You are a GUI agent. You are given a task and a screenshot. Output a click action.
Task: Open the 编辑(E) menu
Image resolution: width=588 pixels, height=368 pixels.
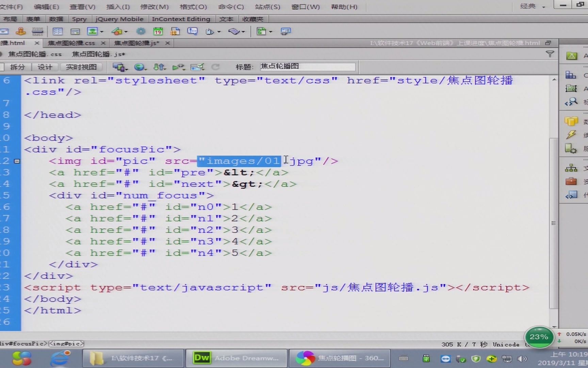click(46, 7)
